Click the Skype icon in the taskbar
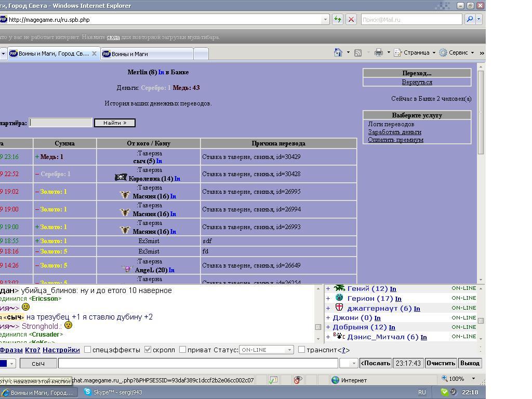Viewport: 532px width, 399px height. click(x=87, y=392)
